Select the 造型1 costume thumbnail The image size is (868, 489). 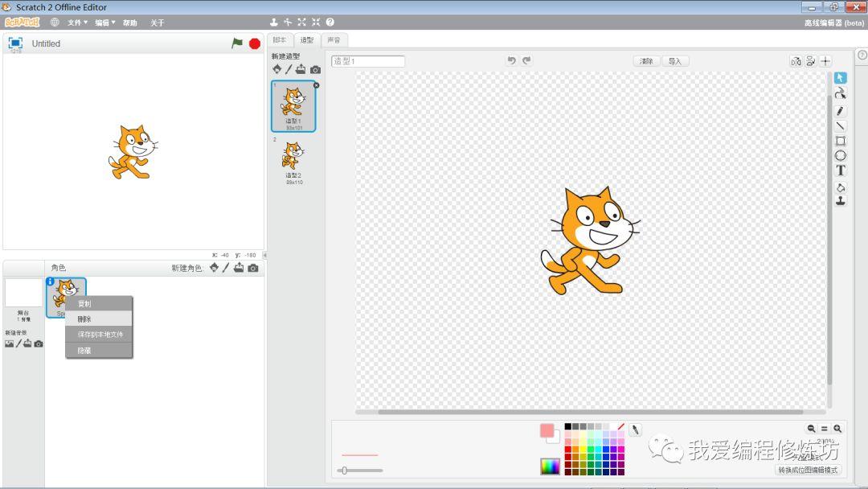293,106
